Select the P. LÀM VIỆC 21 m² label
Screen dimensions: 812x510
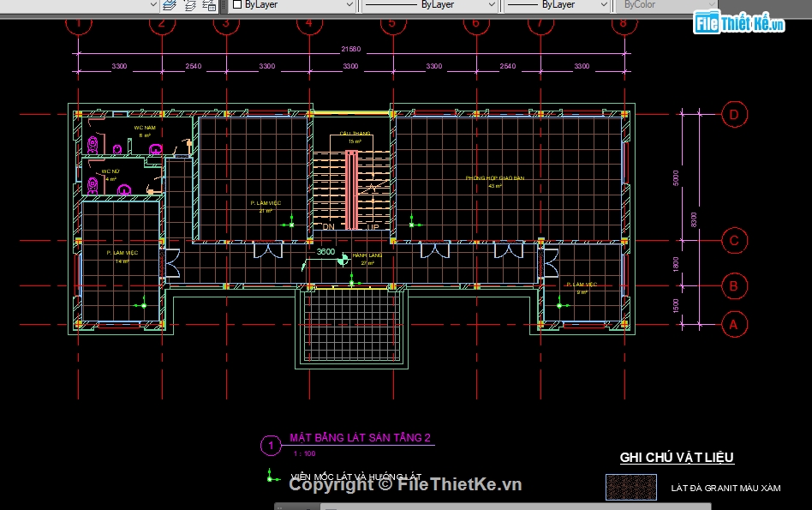[266, 207]
